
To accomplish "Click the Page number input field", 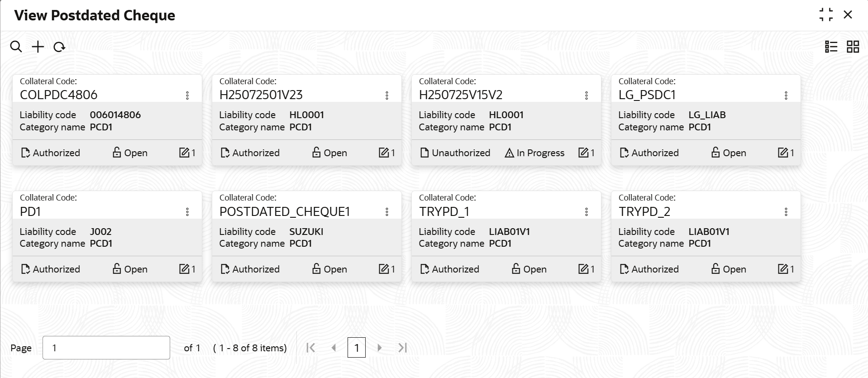I will pos(106,348).
